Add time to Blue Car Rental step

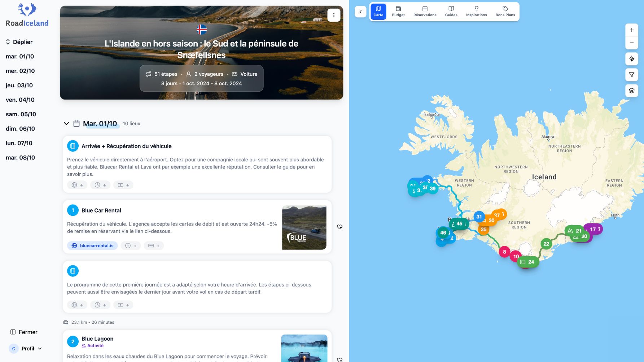click(131, 246)
